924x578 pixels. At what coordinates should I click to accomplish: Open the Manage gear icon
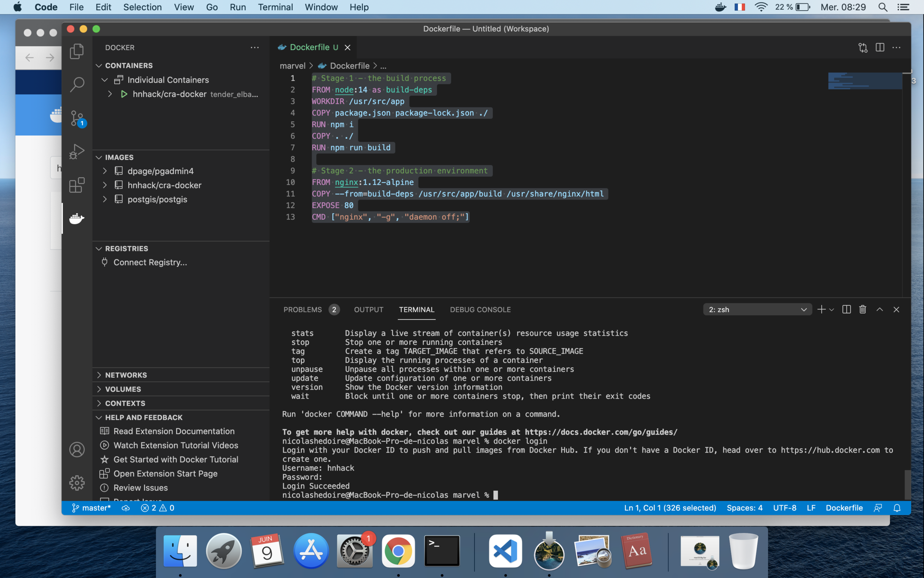tap(77, 483)
